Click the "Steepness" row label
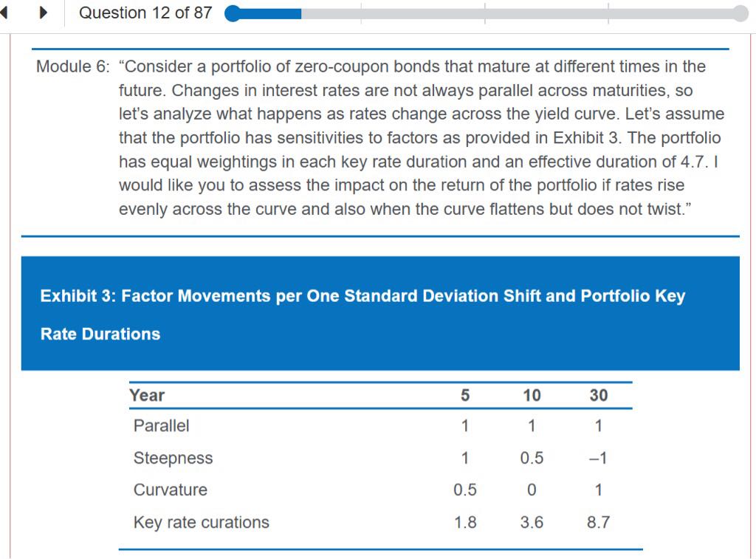This screenshot has width=756, height=559. 173,458
